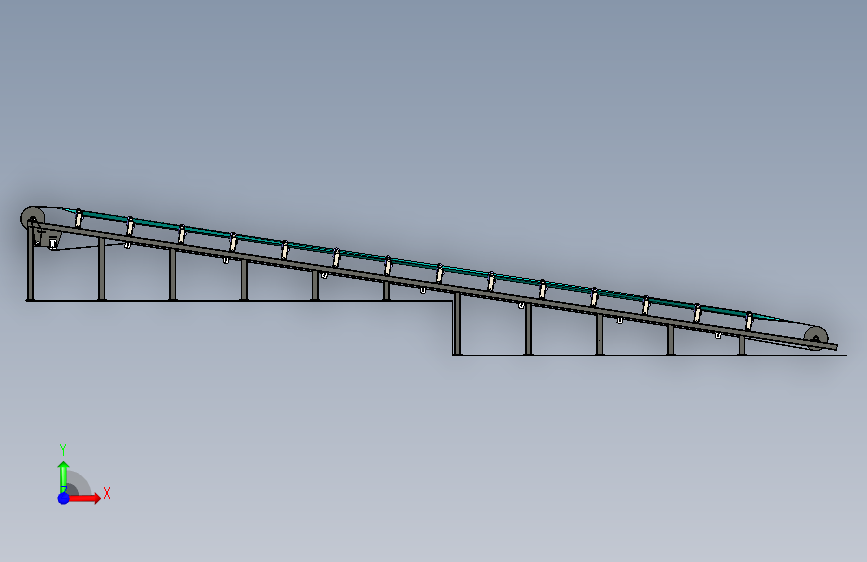
Task: Select the large head pulley at conveyor top
Action: [33, 218]
